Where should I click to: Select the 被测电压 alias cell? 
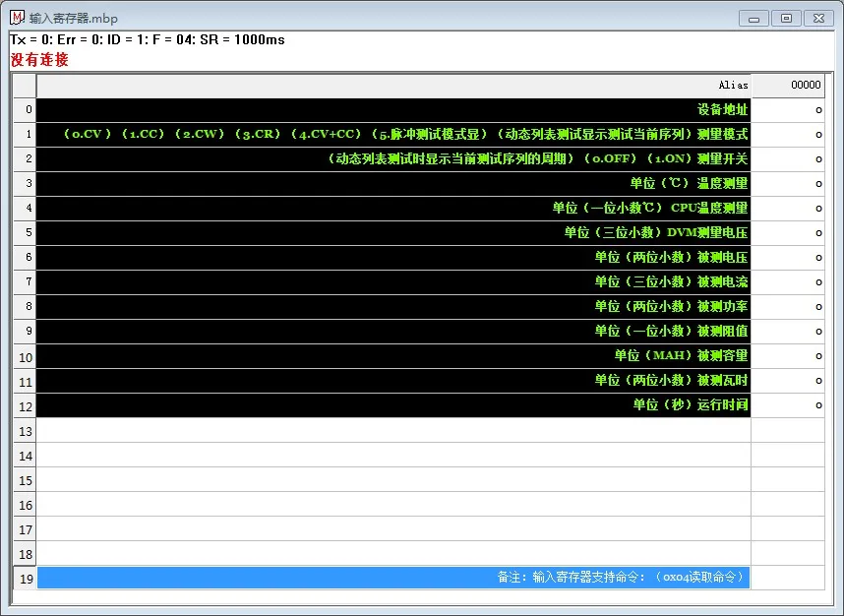(393, 258)
